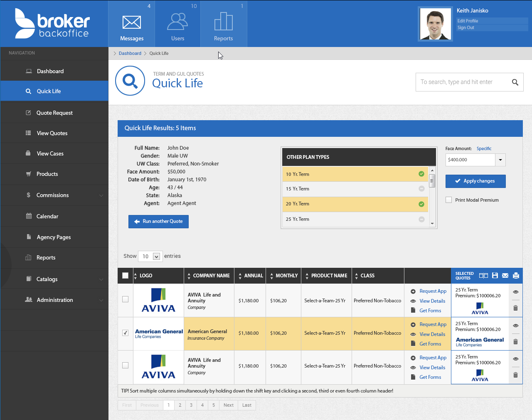Click the sidebar Reports chart icon

tap(28, 257)
